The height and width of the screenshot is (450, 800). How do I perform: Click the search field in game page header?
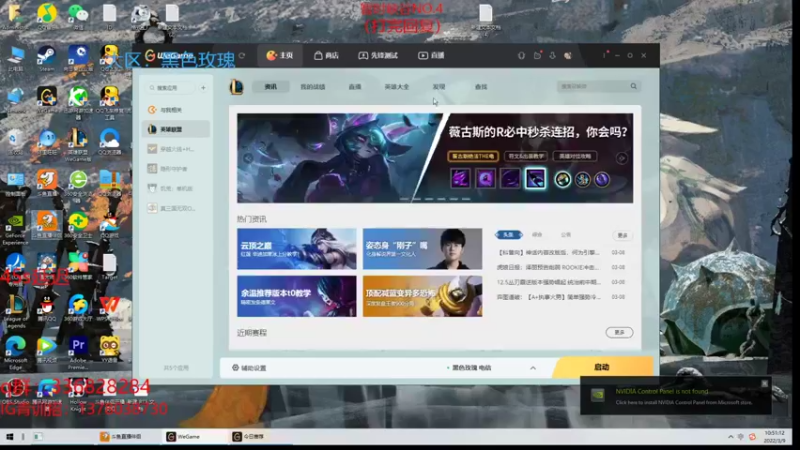click(x=593, y=87)
